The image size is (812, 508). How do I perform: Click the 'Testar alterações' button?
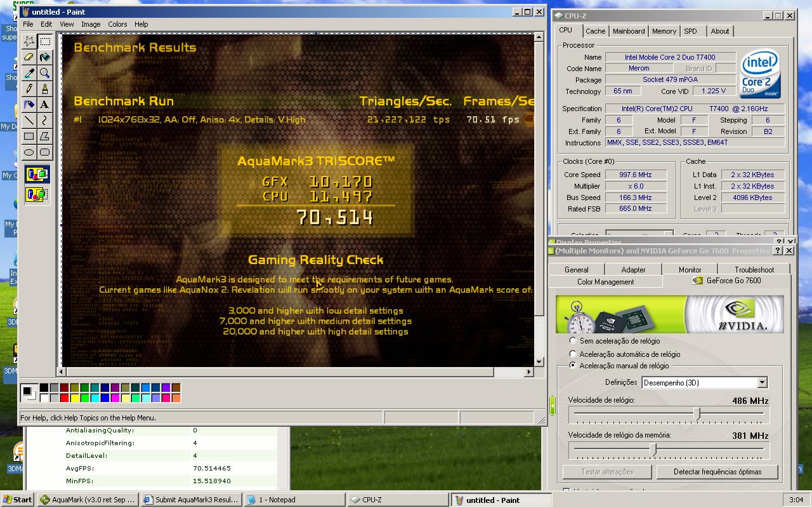[x=607, y=472]
